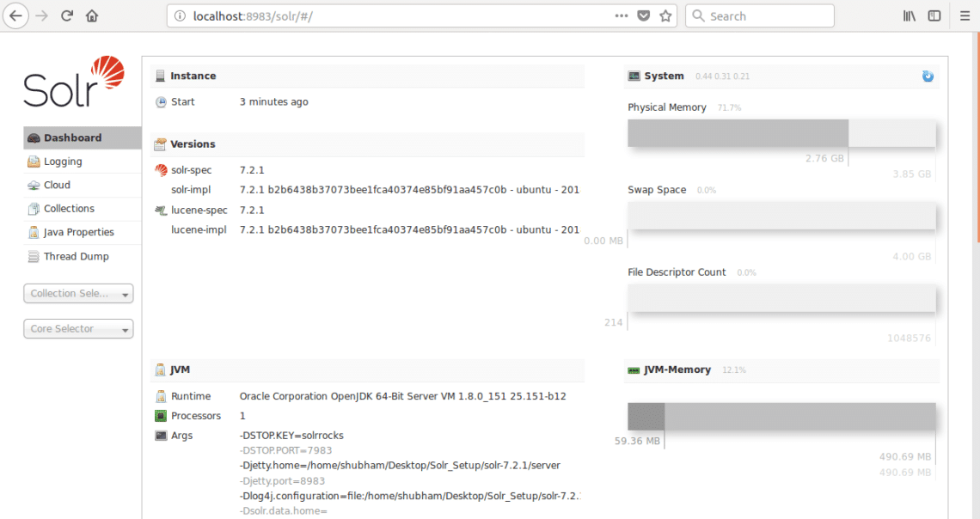Open the Logging page

click(83, 162)
